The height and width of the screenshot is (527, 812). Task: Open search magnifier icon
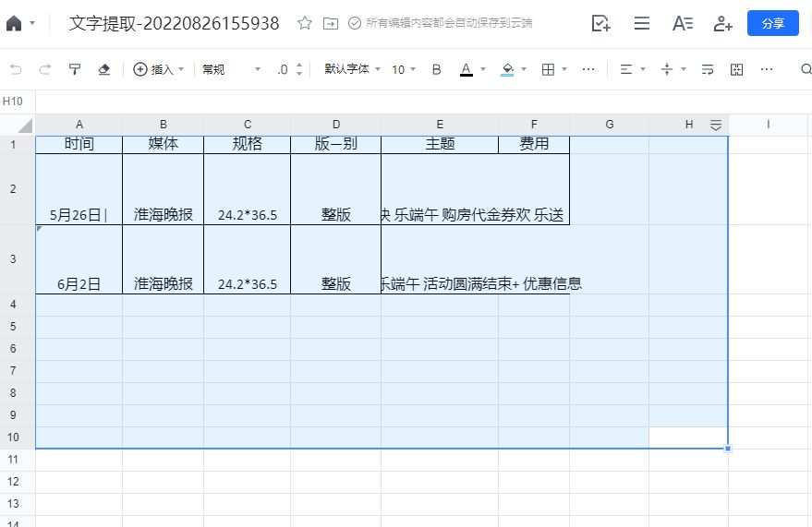[806, 69]
